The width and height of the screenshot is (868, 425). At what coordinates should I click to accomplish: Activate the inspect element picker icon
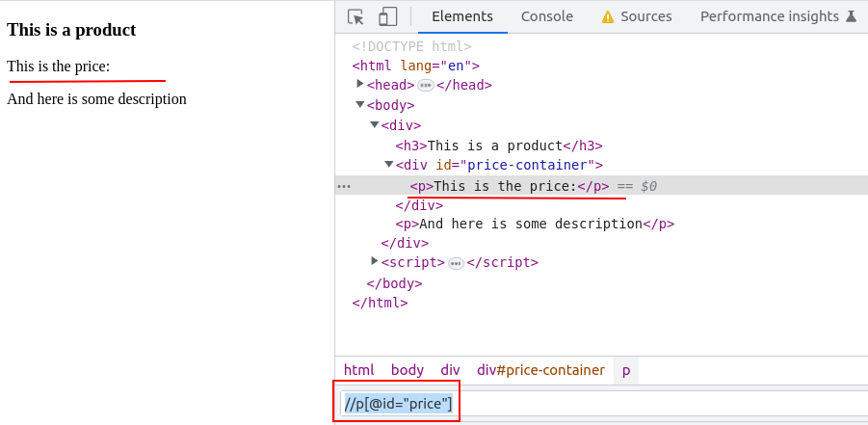pyautogui.click(x=355, y=16)
